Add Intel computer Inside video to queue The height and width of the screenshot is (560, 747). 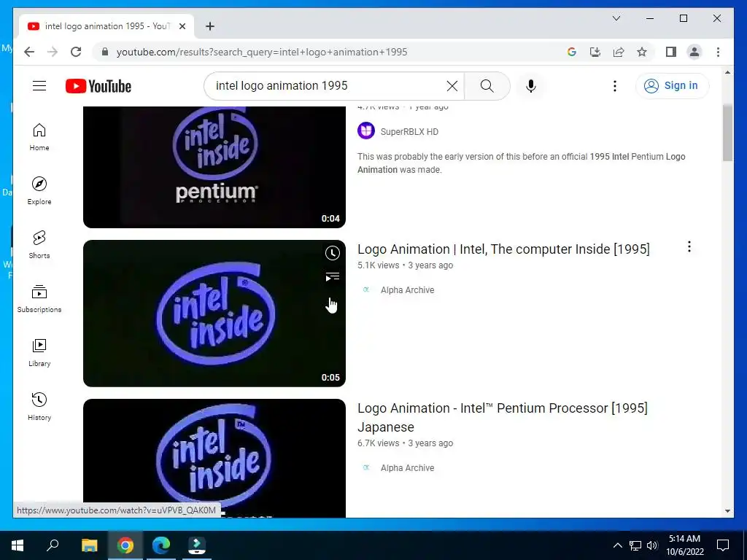(332, 277)
